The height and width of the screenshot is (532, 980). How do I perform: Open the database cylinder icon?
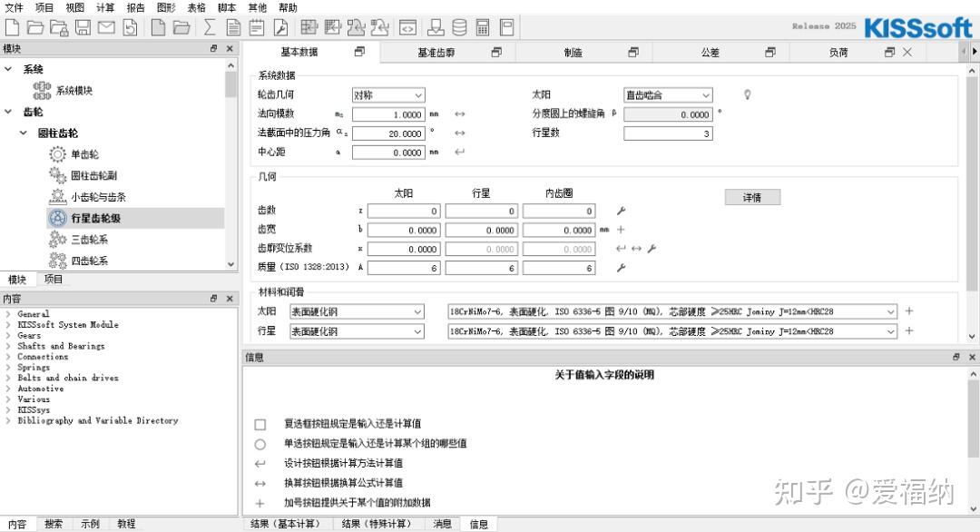coord(459,27)
